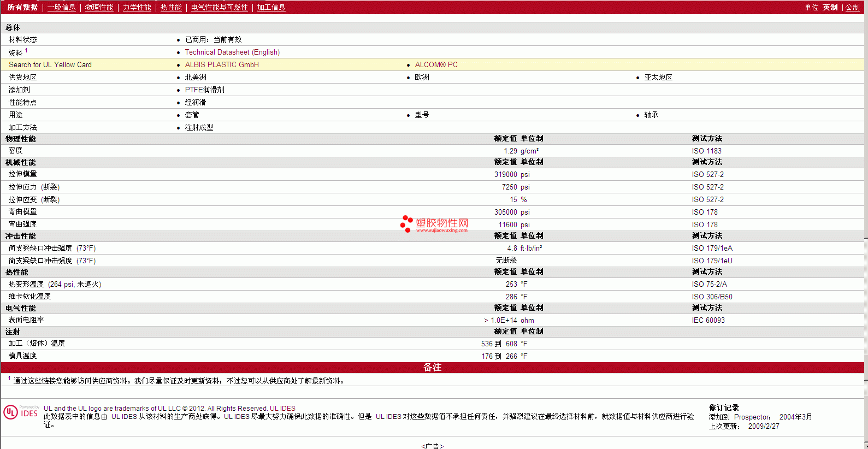Click the UL IDES logo

pyautogui.click(x=21, y=412)
